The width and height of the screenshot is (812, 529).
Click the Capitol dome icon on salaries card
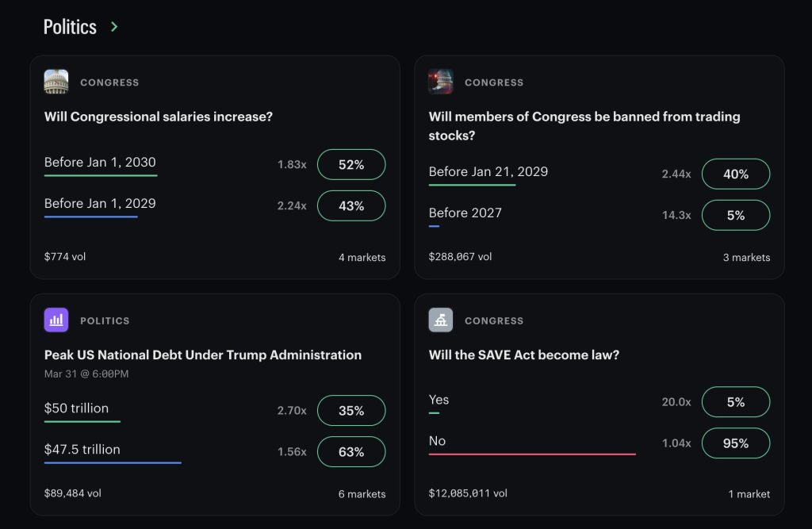[x=56, y=82]
